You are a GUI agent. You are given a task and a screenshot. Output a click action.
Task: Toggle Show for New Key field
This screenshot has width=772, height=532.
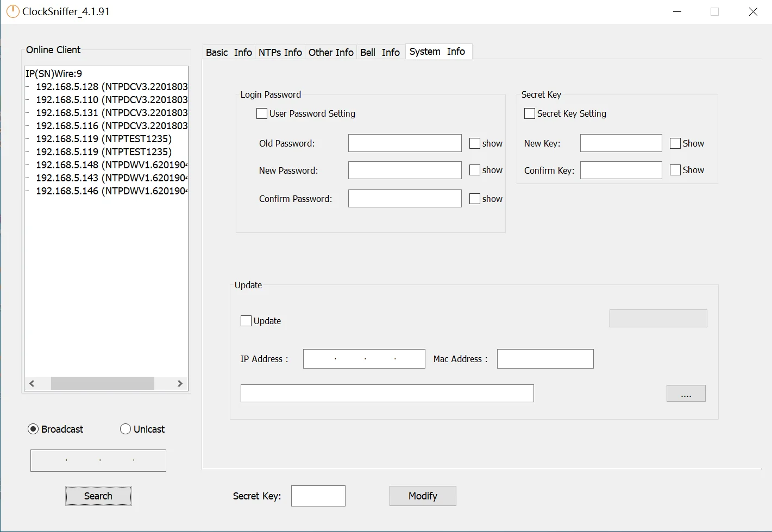click(x=675, y=143)
